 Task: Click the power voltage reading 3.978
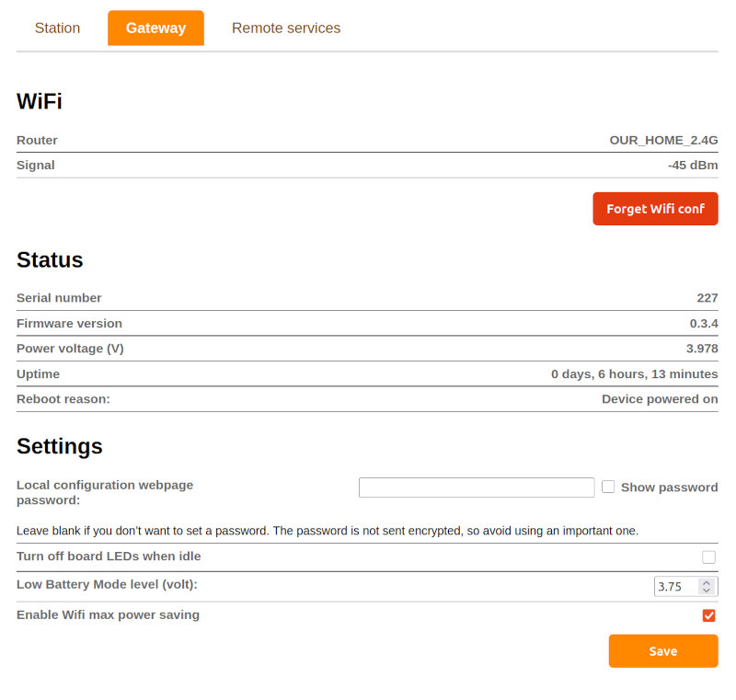pyautogui.click(x=702, y=349)
